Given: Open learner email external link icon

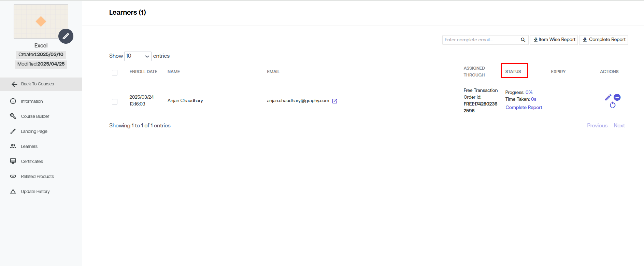Looking at the screenshot, I should coord(335,101).
